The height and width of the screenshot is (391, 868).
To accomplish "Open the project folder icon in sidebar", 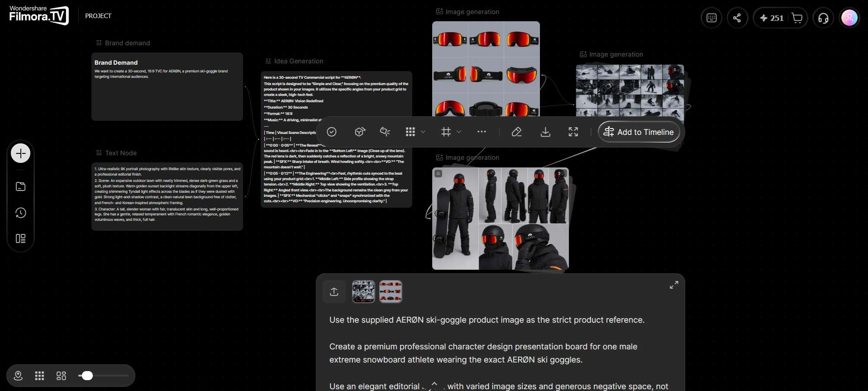I will 21,186.
